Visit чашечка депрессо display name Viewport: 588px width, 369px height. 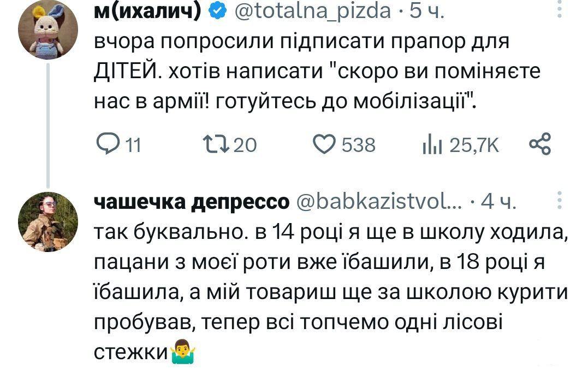coord(192,203)
